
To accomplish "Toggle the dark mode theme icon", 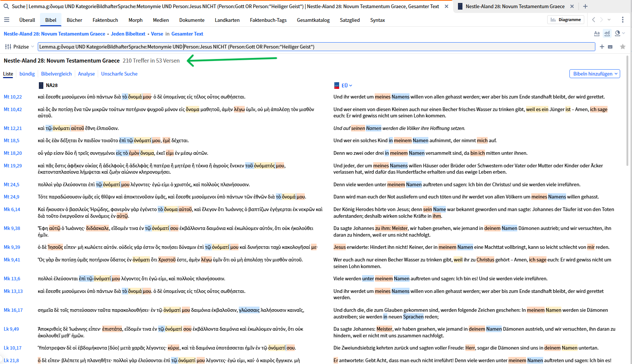I will point(617,33).
